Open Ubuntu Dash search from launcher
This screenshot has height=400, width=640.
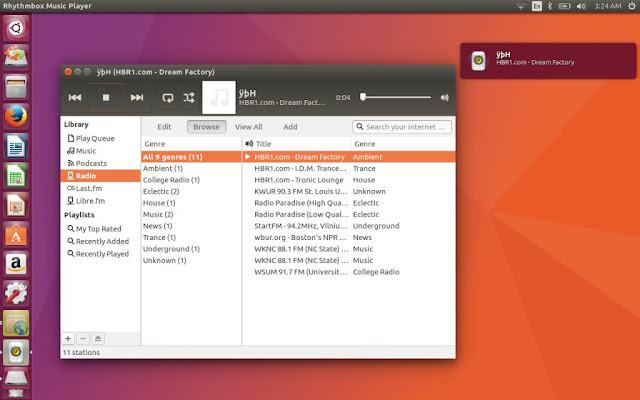(x=16, y=28)
